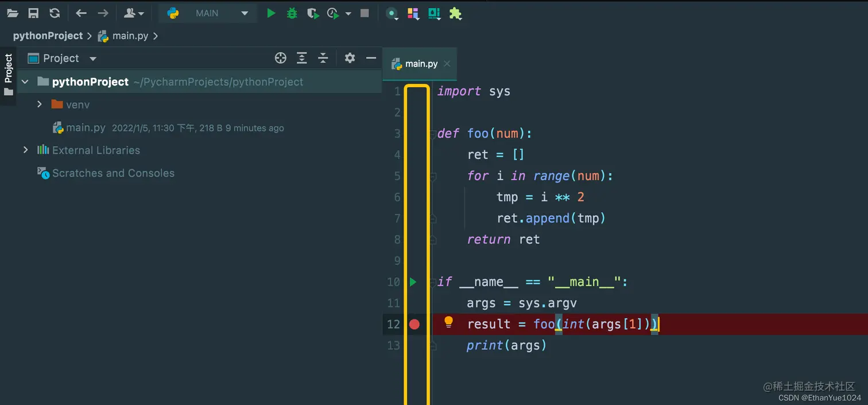Click the 'def foo(num):' line
Image resolution: width=868 pixels, height=405 pixels.
pos(485,134)
